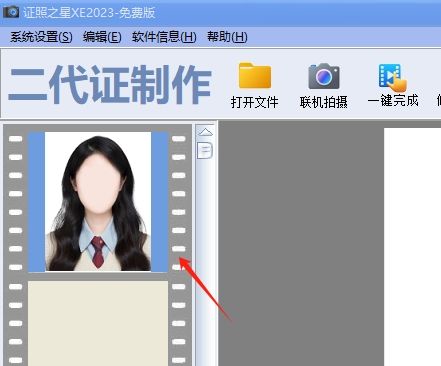Open the 帮助(H) menu
This screenshot has width=441, height=366.
click(227, 37)
